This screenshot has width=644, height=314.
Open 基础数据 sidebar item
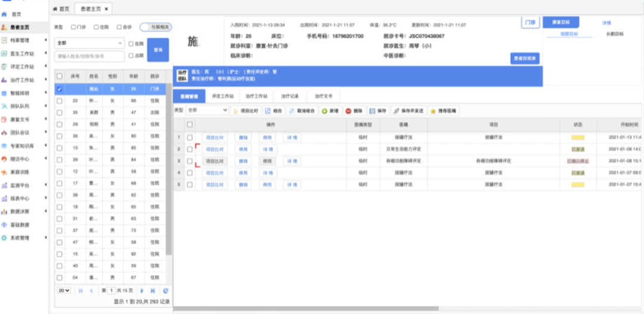point(20,225)
